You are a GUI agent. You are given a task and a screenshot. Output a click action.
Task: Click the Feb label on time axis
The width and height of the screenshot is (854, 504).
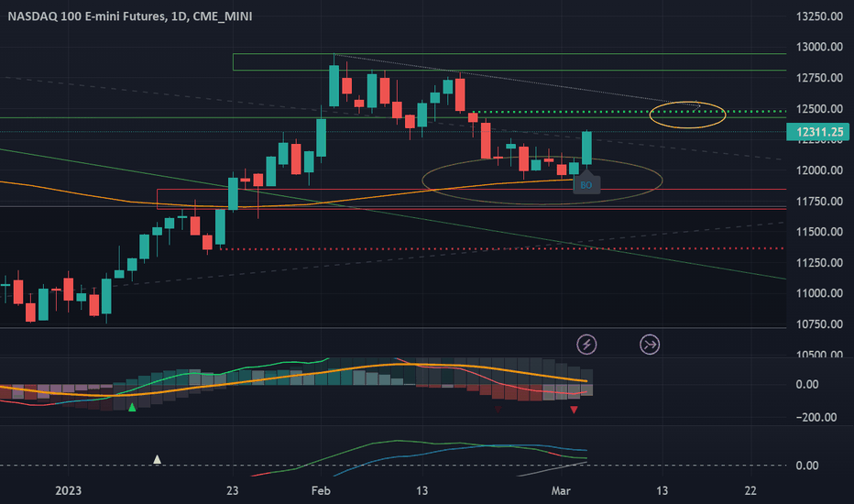[x=321, y=490]
